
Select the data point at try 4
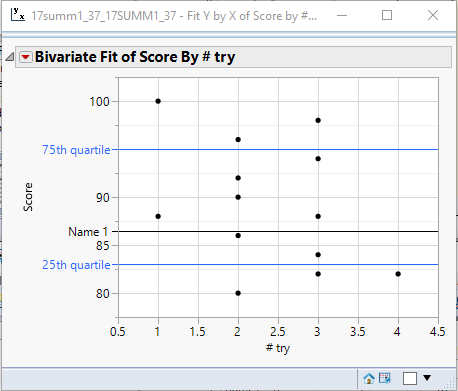pos(398,274)
